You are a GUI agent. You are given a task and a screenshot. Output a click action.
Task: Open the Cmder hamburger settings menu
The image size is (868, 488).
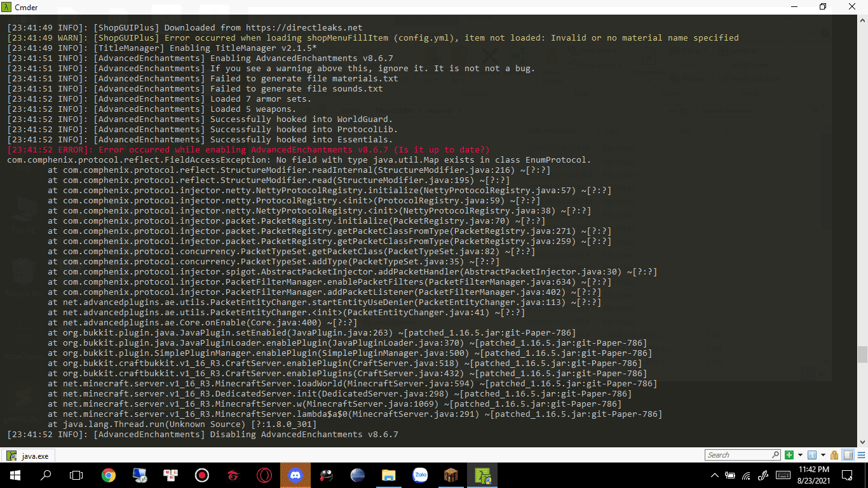tap(860, 455)
